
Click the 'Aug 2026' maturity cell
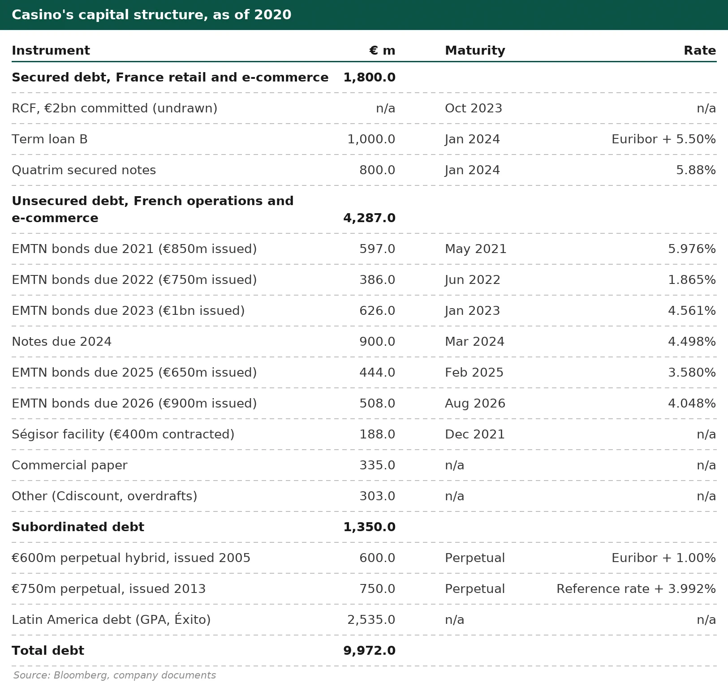coord(475,404)
